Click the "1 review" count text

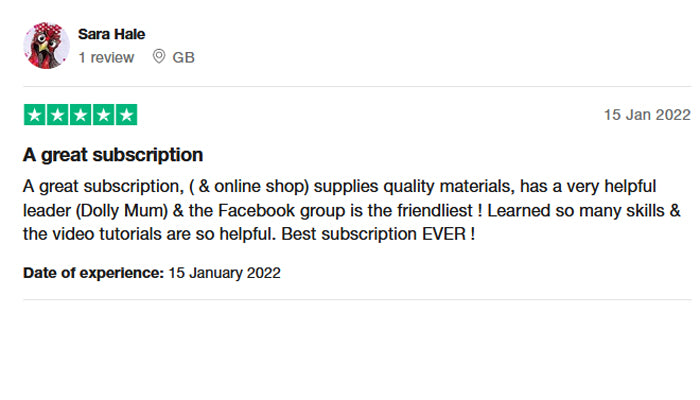(x=106, y=58)
